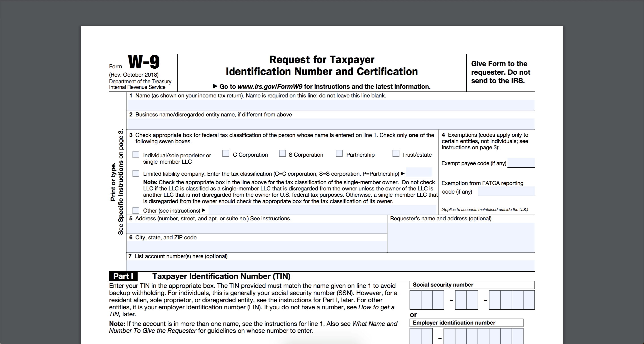Select the Partnership tax classification box
Screen dimensions: 644x344
point(341,154)
